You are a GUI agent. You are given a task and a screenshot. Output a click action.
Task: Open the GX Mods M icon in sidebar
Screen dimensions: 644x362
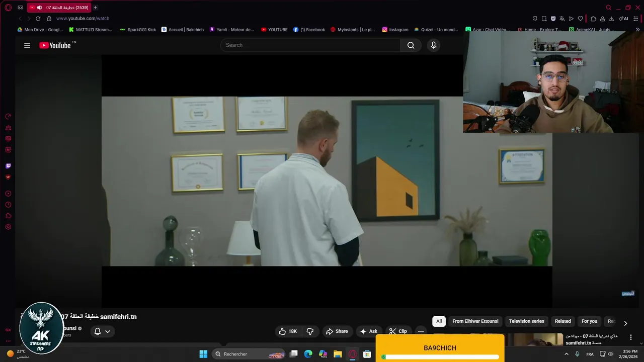point(8,150)
